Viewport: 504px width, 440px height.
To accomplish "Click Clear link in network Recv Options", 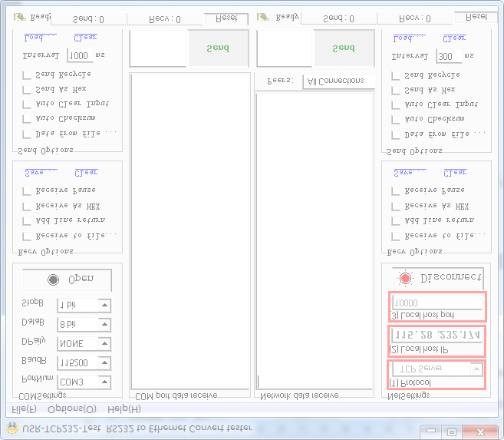I will [455, 173].
